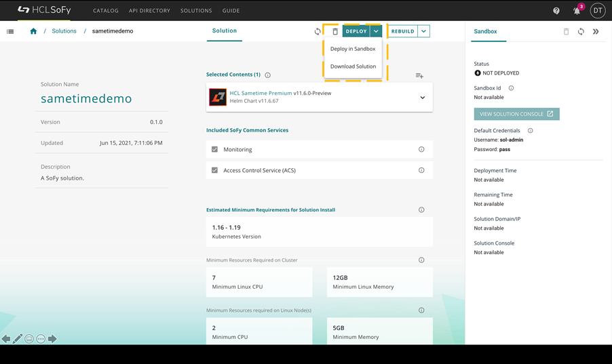Viewport: 612px width, 364px height.
Task: Click the Helm Chart v11.6.67 text
Action: [x=254, y=101]
